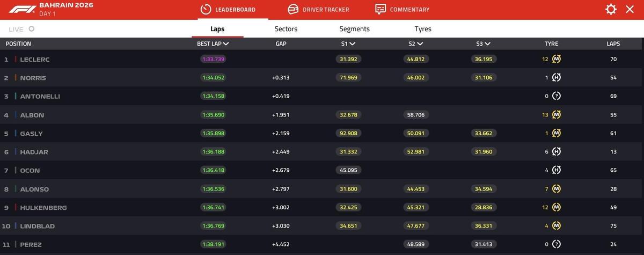Close the timing panel with X
The image size is (644, 255).
(x=630, y=9)
